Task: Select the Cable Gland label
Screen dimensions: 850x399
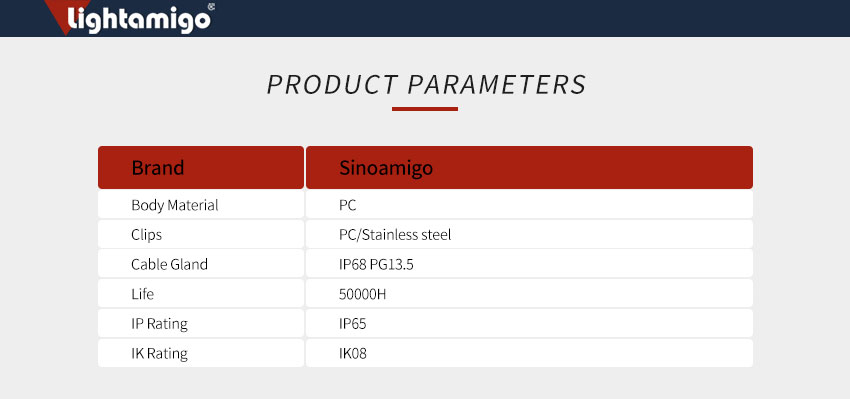Action: (169, 265)
